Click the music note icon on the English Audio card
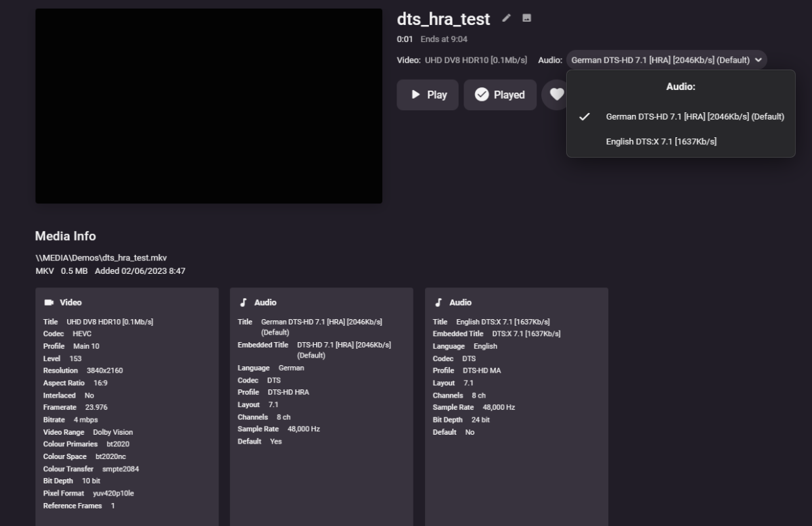The image size is (812, 526). [438, 302]
